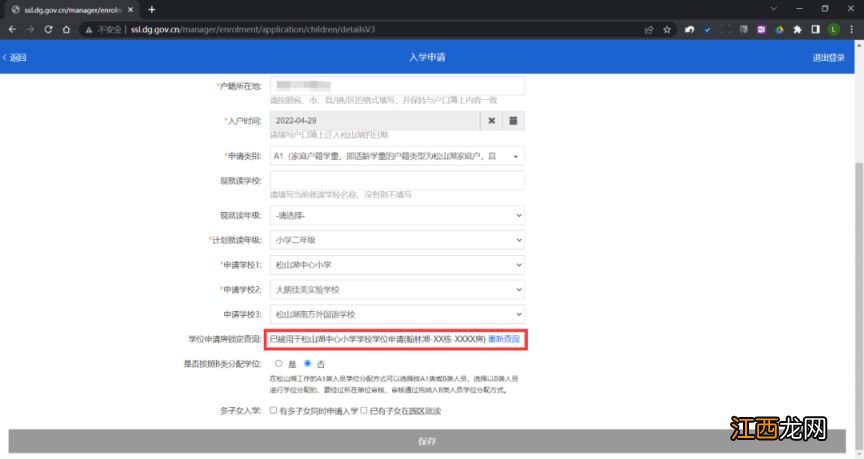This screenshot has width=864, height=459.
Task: Open the 现就读年级 dropdown
Action: (x=397, y=215)
